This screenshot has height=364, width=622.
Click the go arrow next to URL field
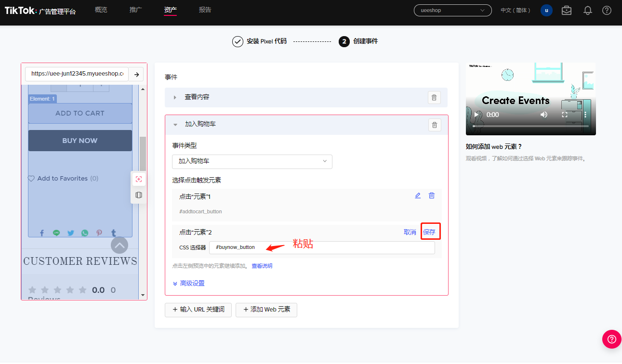[136, 74]
